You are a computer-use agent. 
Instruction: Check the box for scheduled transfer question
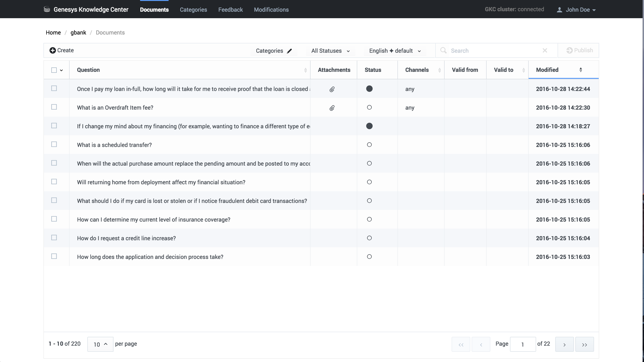coord(54,144)
